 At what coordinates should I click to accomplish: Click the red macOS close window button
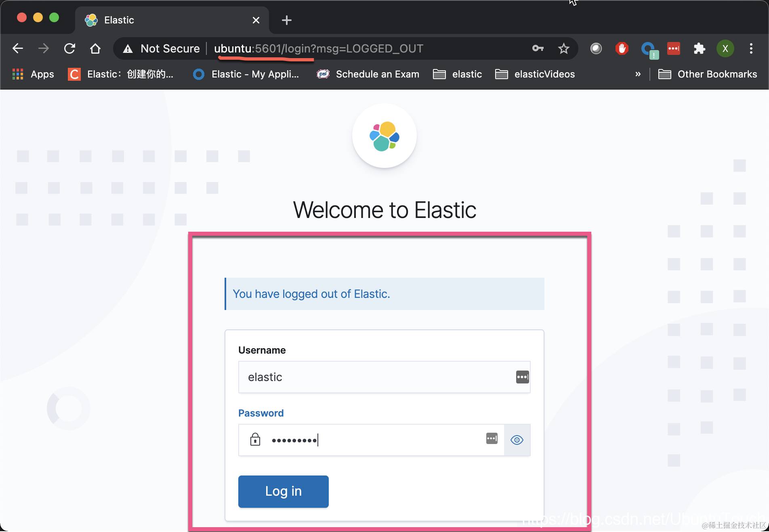point(22,17)
